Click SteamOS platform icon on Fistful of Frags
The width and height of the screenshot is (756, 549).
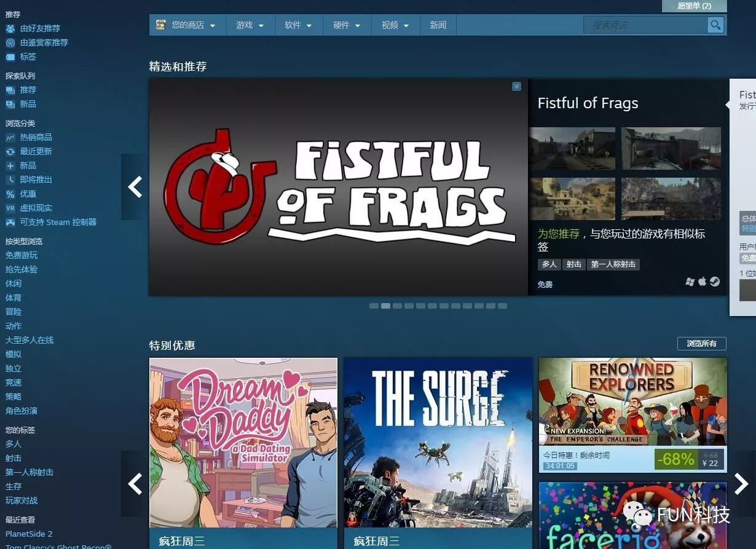(x=715, y=282)
